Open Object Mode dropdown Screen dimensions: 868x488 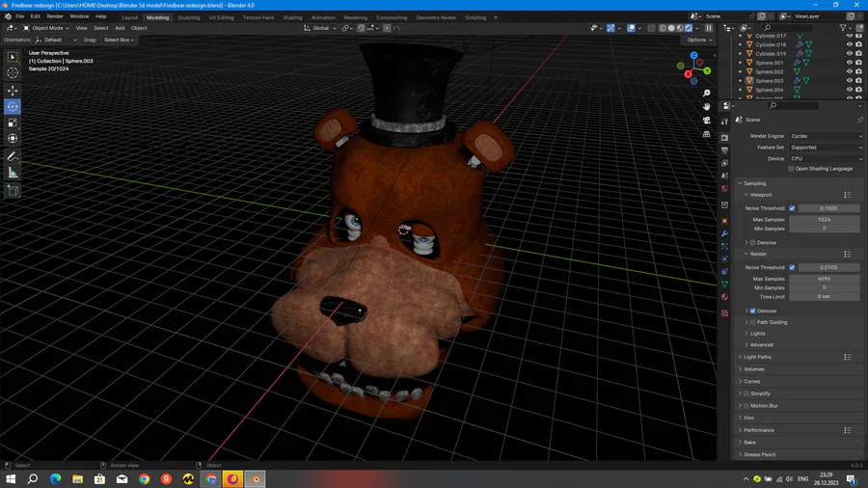pos(46,28)
